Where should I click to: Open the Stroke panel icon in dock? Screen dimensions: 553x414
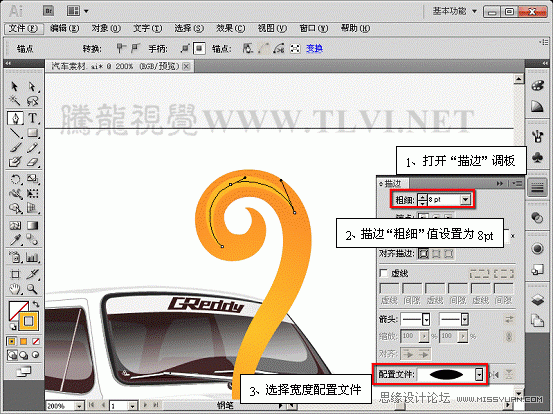coord(537,187)
